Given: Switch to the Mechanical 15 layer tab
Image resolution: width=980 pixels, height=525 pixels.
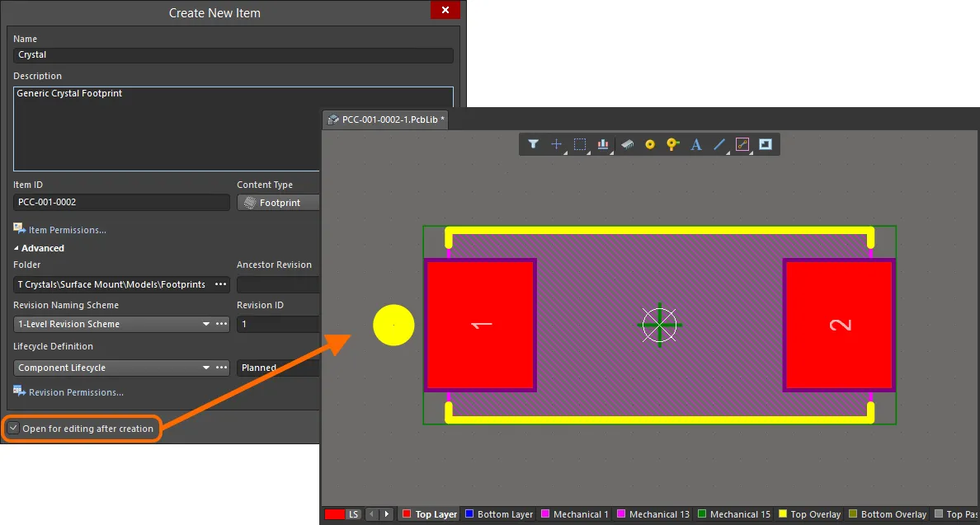Looking at the screenshot, I should [733, 514].
